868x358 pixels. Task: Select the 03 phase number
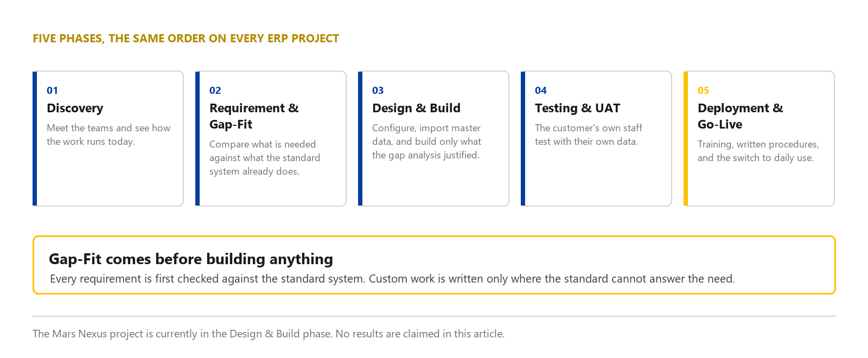(x=378, y=91)
